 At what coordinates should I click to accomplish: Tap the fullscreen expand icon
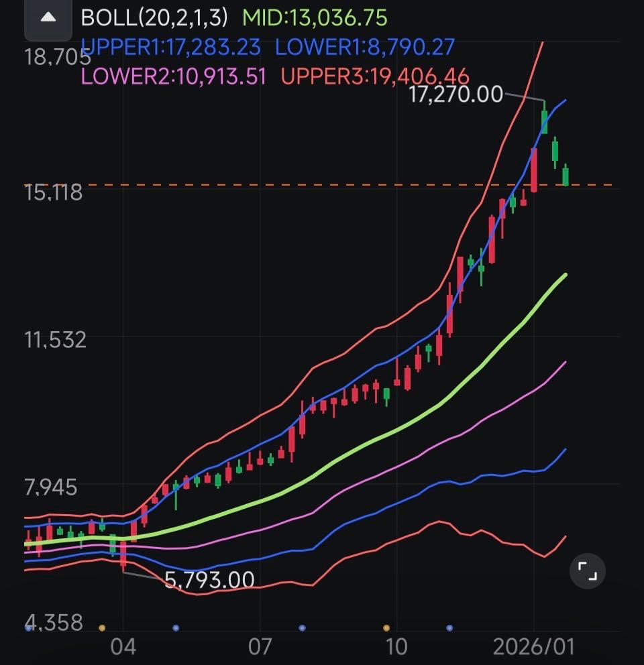click(x=587, y=571)
